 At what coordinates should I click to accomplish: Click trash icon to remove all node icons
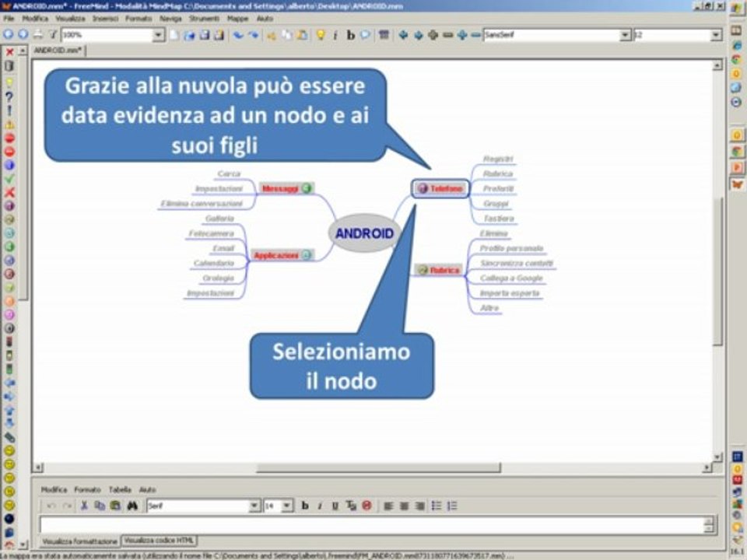point(9,65)
